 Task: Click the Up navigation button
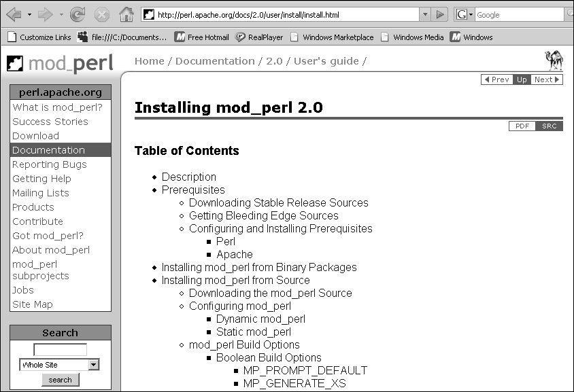(x=522, y=79)
